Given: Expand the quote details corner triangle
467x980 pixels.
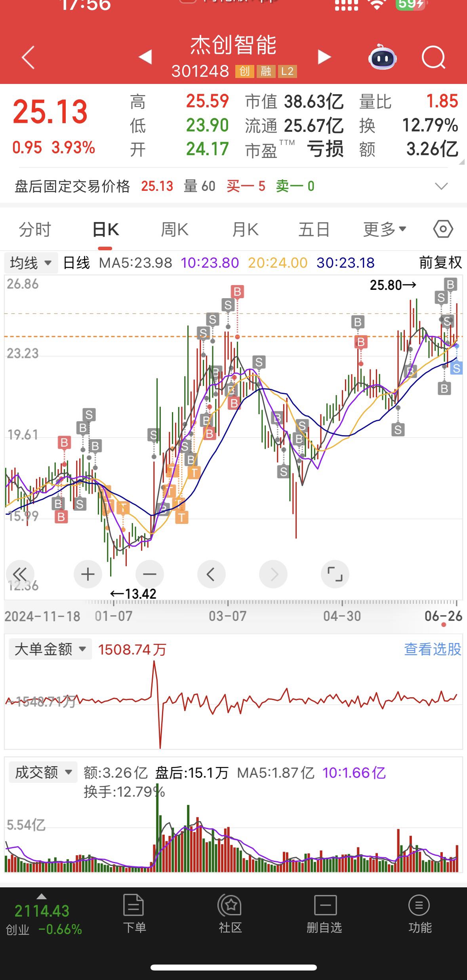Looking at the screenshot, I should [x=462, y=162].
